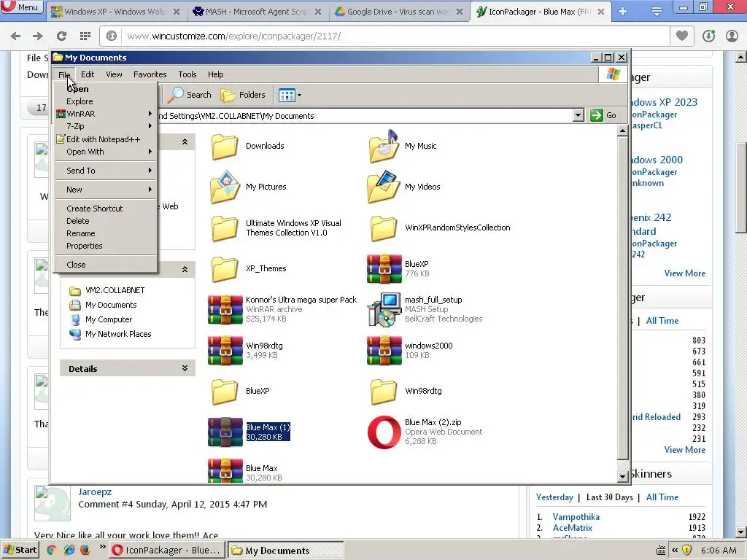Choose Properties in the File menu
This screenshot has width=747, height=560.
(105, 246)
